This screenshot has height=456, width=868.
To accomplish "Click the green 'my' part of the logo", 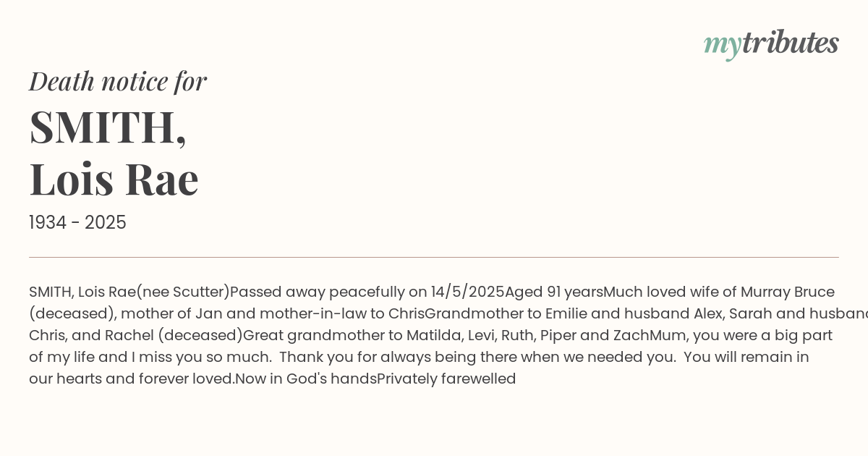I will coord(723,46).
